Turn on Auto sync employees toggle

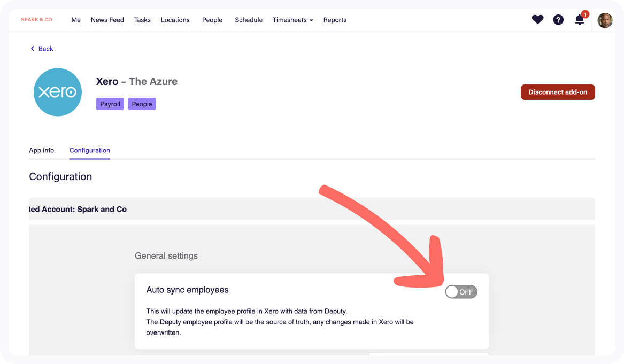(461, 292)
